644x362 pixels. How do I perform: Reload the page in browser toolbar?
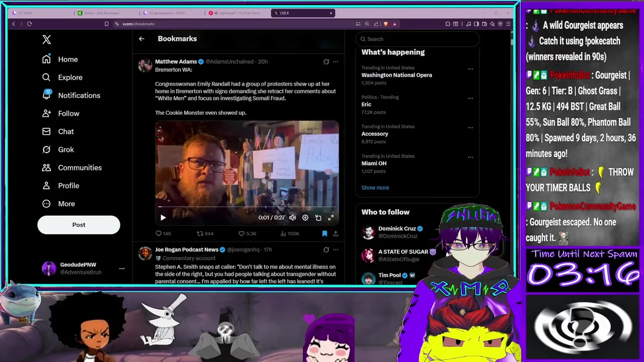pos(29,24)
